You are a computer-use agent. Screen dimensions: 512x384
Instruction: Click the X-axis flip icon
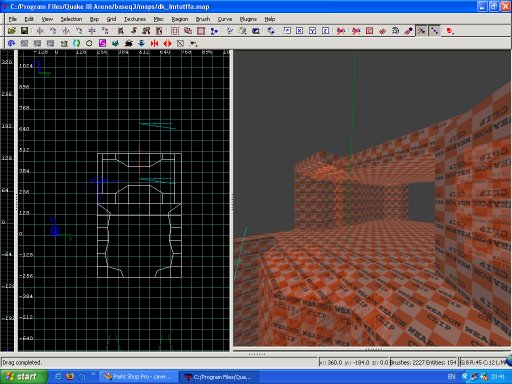pyautogui.click(x=40, y=31)
